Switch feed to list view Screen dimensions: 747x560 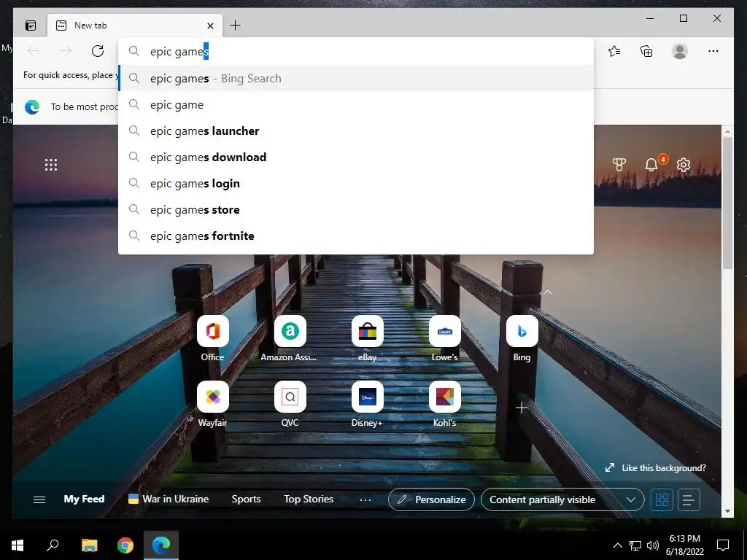click(689, 500)
